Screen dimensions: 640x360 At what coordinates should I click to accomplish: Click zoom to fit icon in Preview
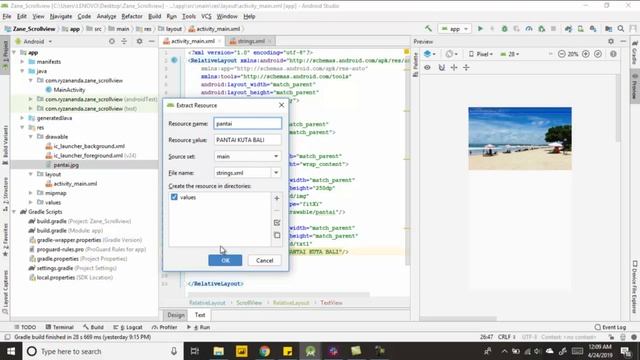598,54
